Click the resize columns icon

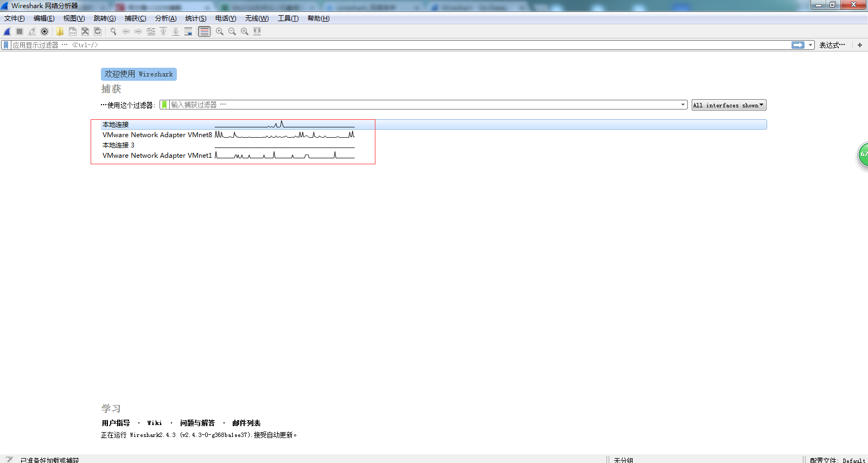pos(257,31)
